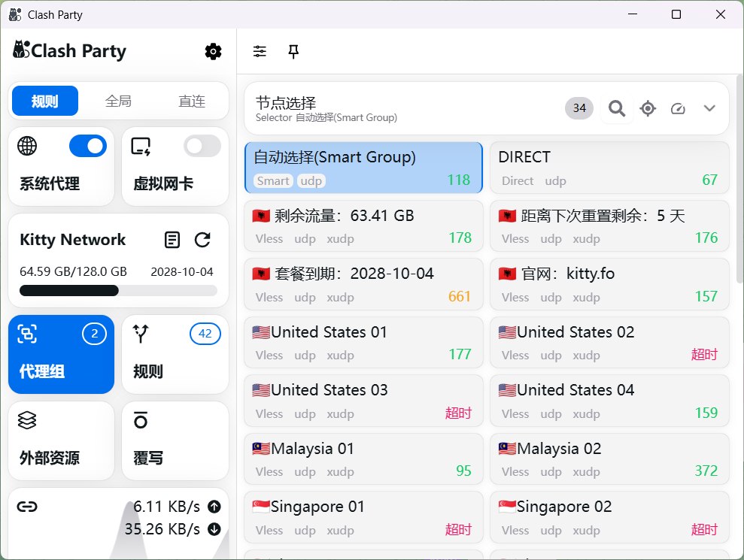Select the Malaysia 01 node
Screen dimensions: 744x560
point(363,459)
